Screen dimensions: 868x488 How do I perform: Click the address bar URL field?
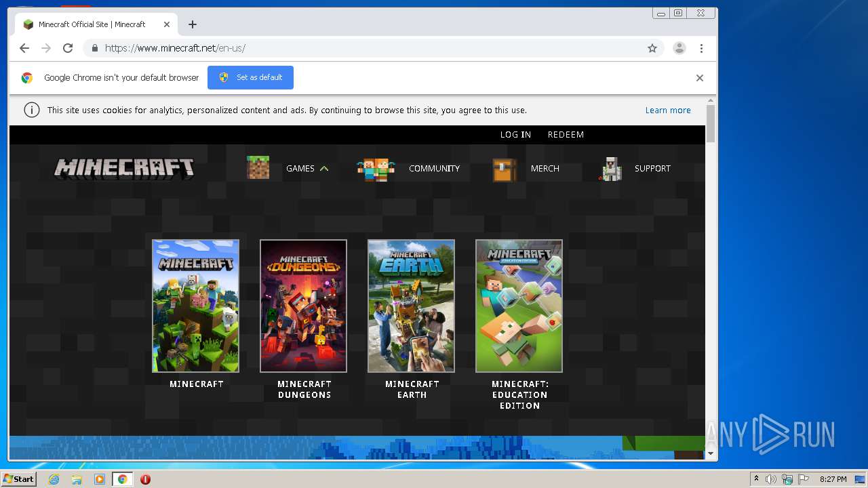tap(372, 48)
